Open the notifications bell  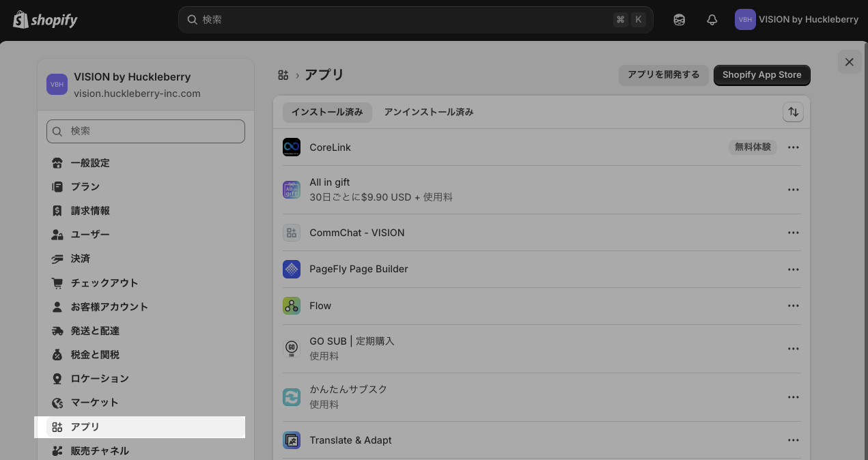point(712,20)
